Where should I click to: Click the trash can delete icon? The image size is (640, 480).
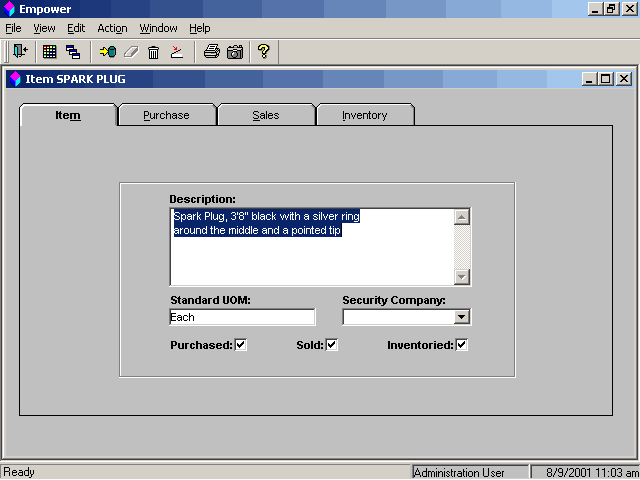point(153,52)
